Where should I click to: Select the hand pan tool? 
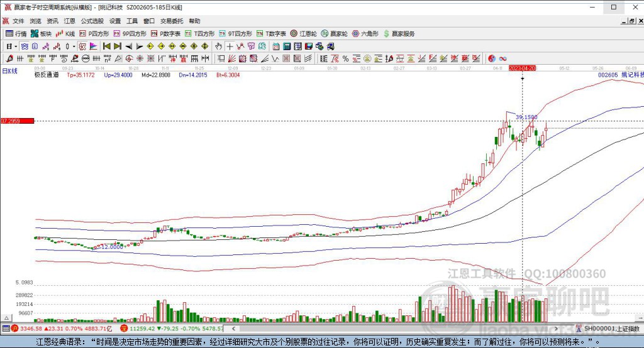click(x=218, y=46)
